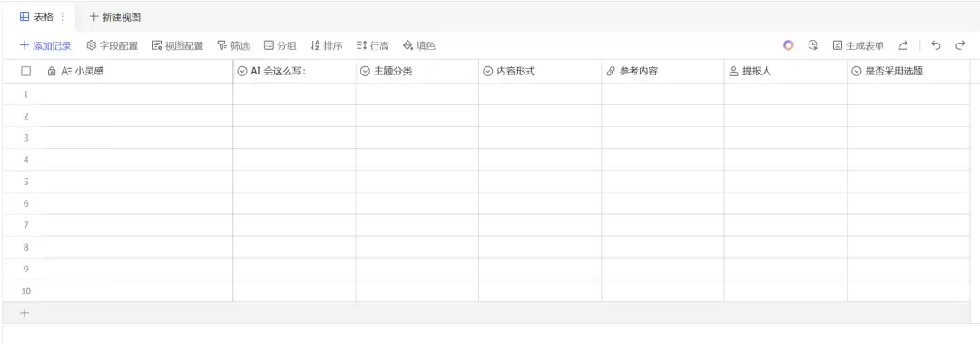Open 视图配置 view settings
This screenshot has width=980, height=344.
178,45
